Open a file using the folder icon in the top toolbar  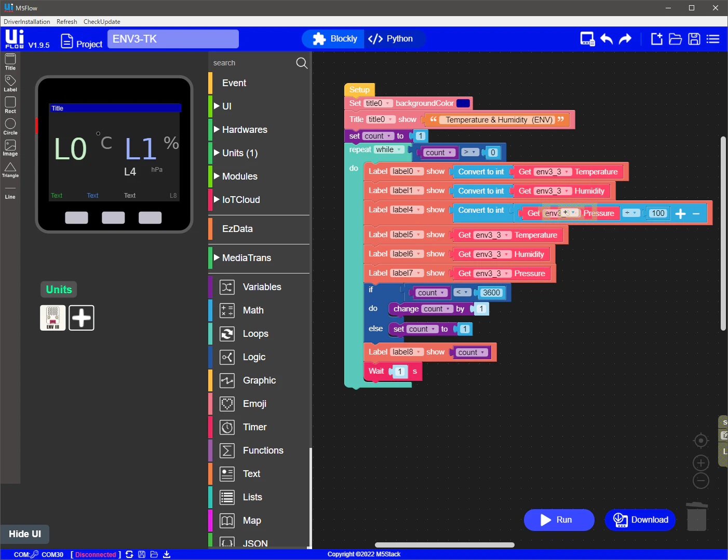676,39
